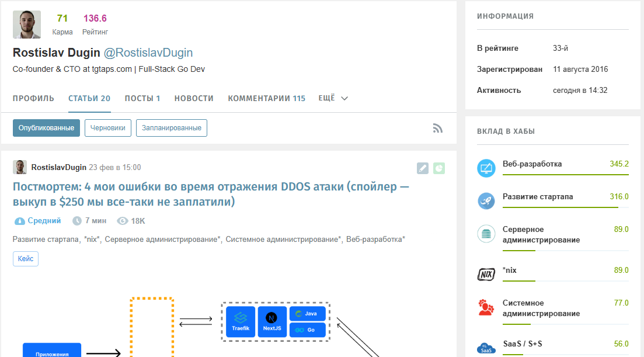The height and width of the screenshot is (357, 644).
Task: Click the Traefik icon in the diagram
Action: [241, 321]
